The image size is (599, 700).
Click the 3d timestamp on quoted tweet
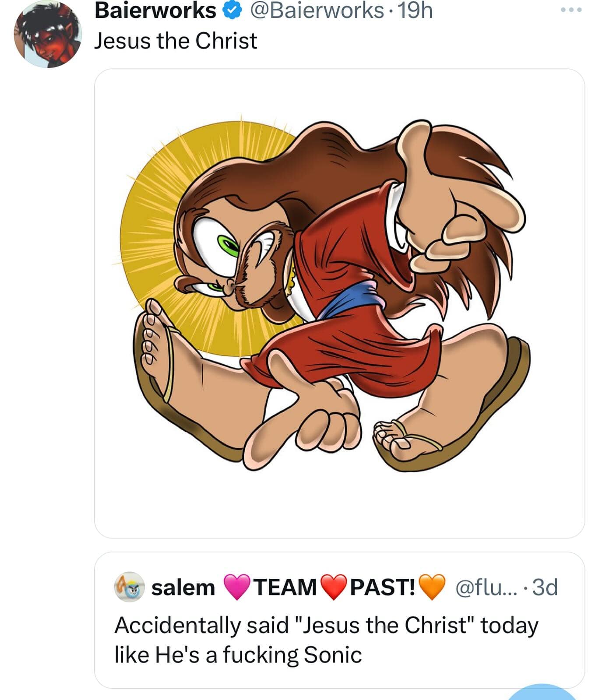point(546,587)
